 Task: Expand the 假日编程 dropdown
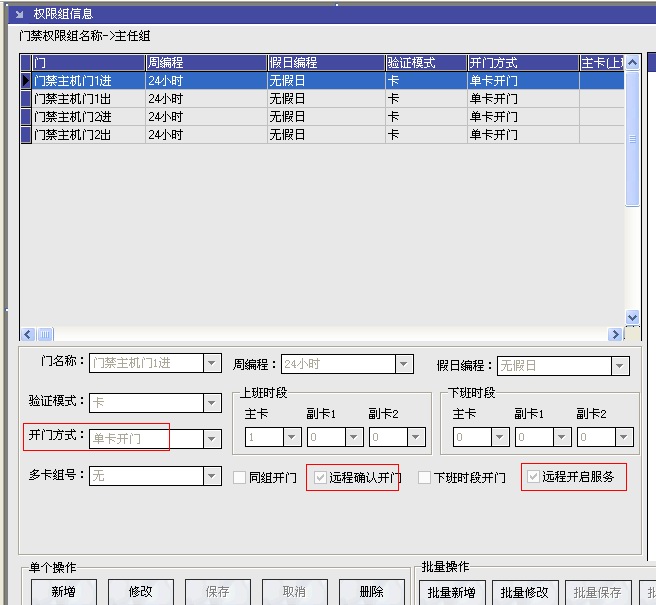(x=621, y=366)
